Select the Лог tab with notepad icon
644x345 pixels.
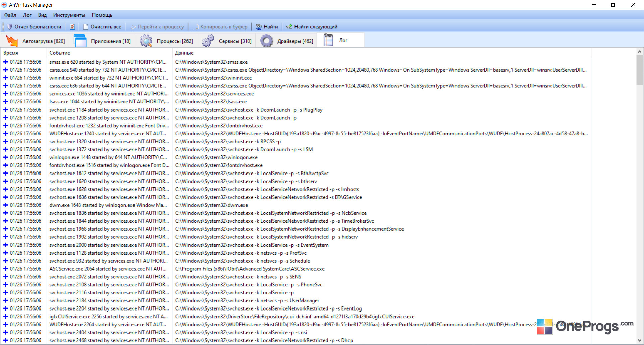[340, 40]
